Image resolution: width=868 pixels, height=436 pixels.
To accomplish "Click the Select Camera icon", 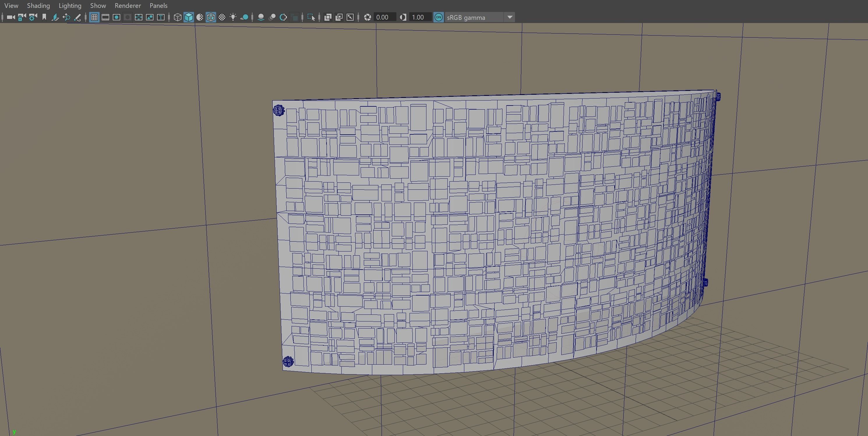I will [x=10, y=17].
